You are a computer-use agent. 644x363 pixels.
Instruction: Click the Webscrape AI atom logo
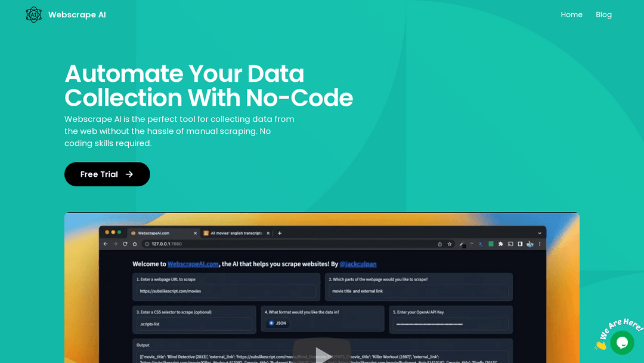34,15
